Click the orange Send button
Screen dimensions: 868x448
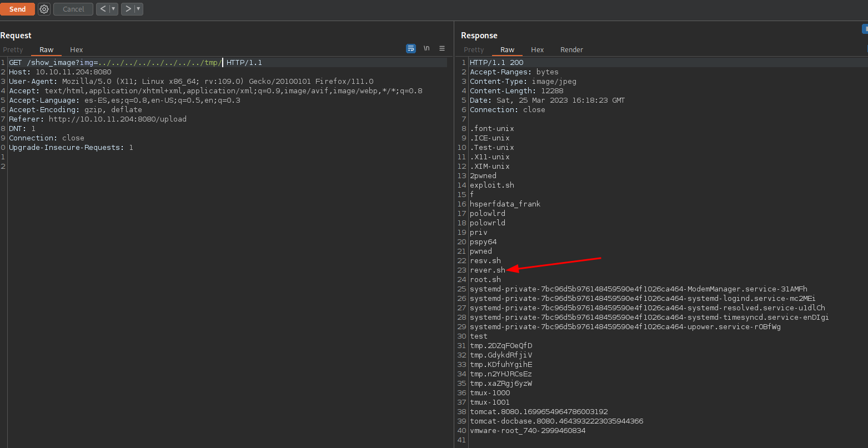[17, 9]
